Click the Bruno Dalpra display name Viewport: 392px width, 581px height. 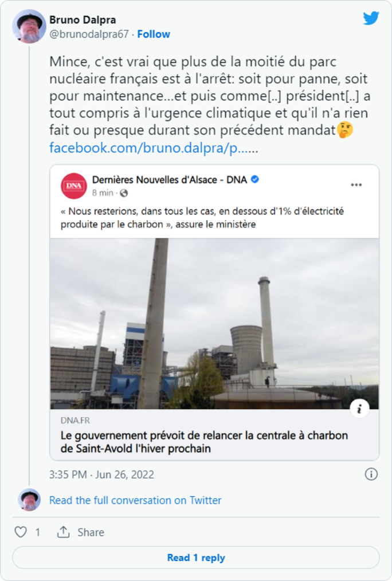[x=83, y=20]
